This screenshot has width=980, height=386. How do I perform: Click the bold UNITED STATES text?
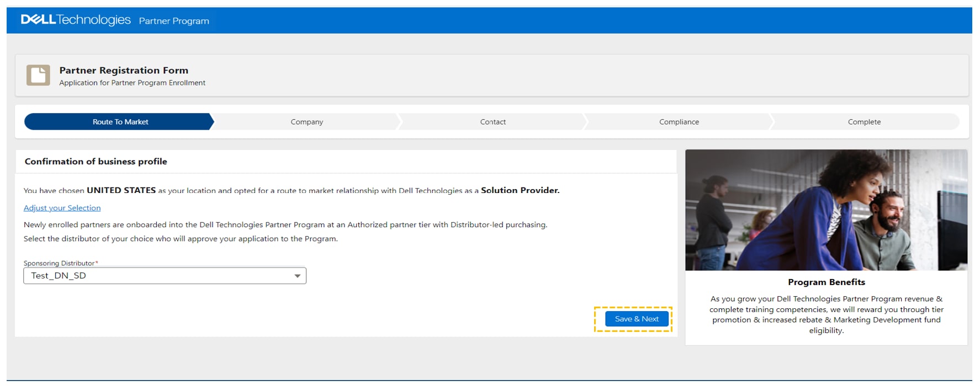pos(121,190)
